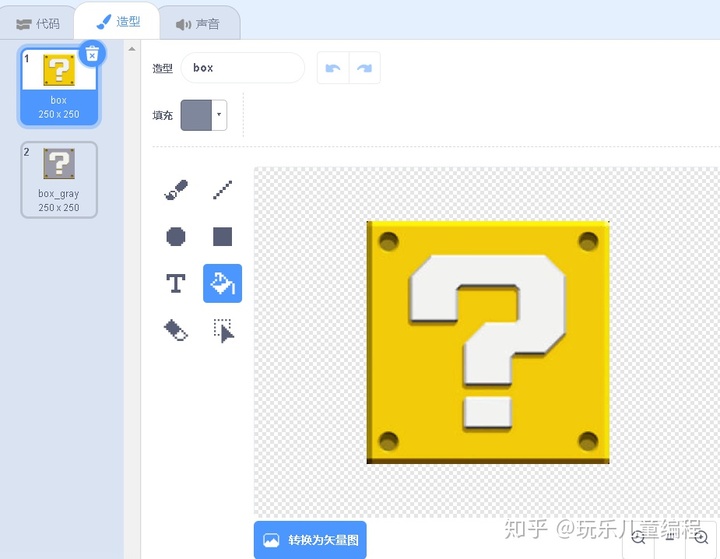Viewport: 720px width, 559px height.
Task: Zoom in the canvas
Action: (x=701, y=537)
